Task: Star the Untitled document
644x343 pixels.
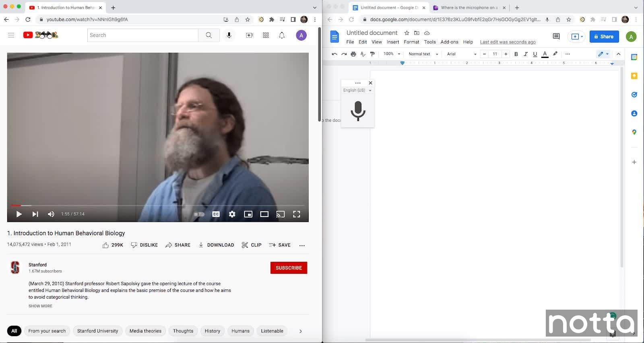Action: (x=407, y=33)
